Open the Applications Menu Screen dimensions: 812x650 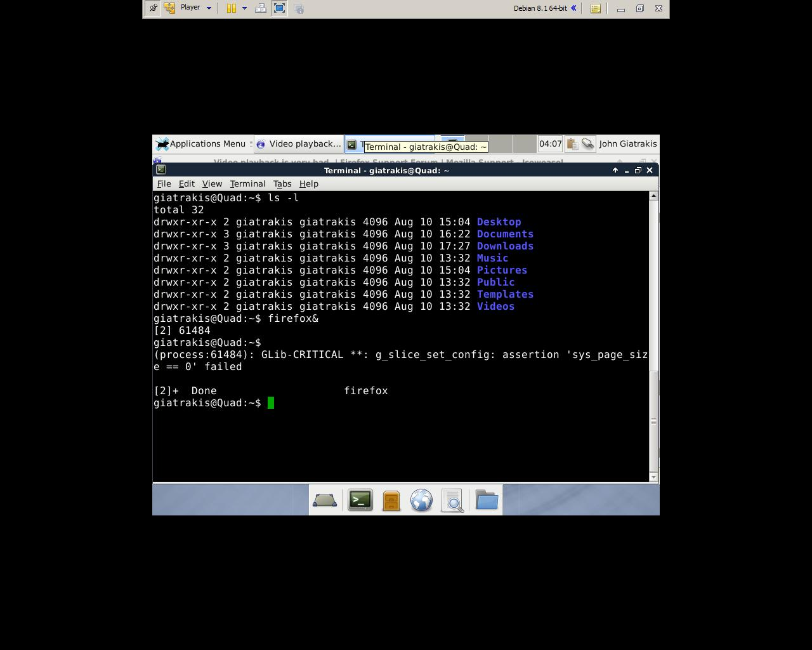[x=201, y=144]
